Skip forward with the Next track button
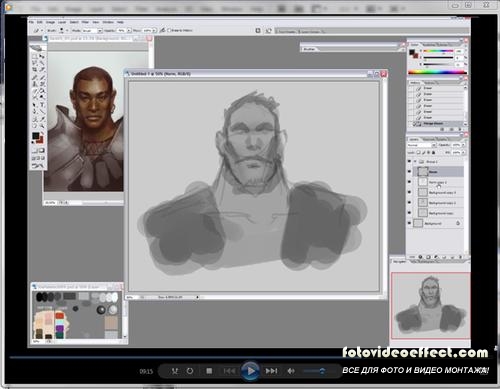 [x=271, y=371]
